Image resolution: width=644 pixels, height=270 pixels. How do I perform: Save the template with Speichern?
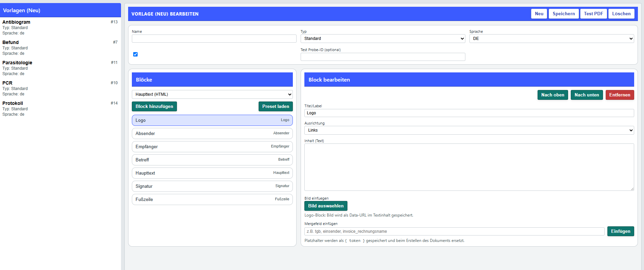click(x=564, y=14)
